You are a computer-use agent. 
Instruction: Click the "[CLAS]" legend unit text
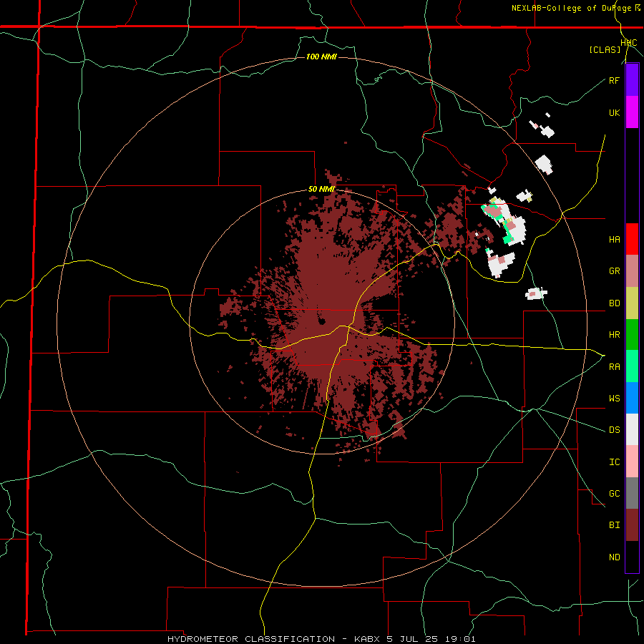click(x=605, y=49)
